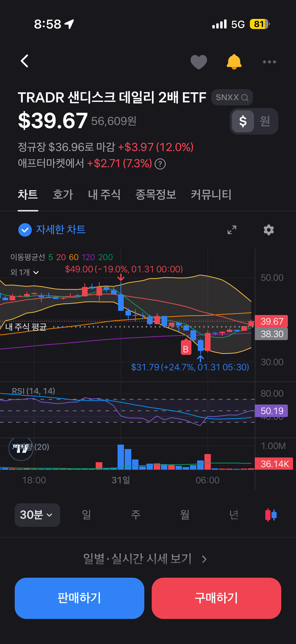296x644 pixels.
Task: Tap the 200 moving average label
Action: pyautogui.click(x=105, y=257)
